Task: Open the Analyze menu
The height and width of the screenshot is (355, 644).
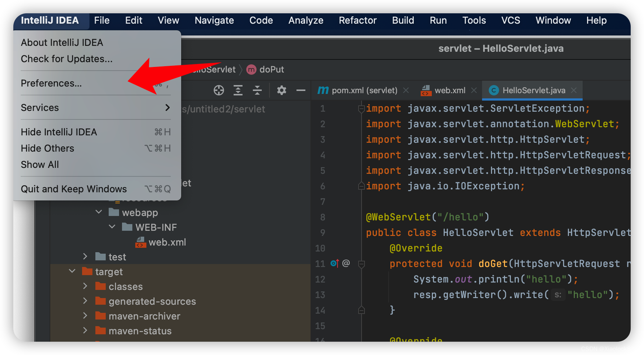Action: [x=306, y=20]
